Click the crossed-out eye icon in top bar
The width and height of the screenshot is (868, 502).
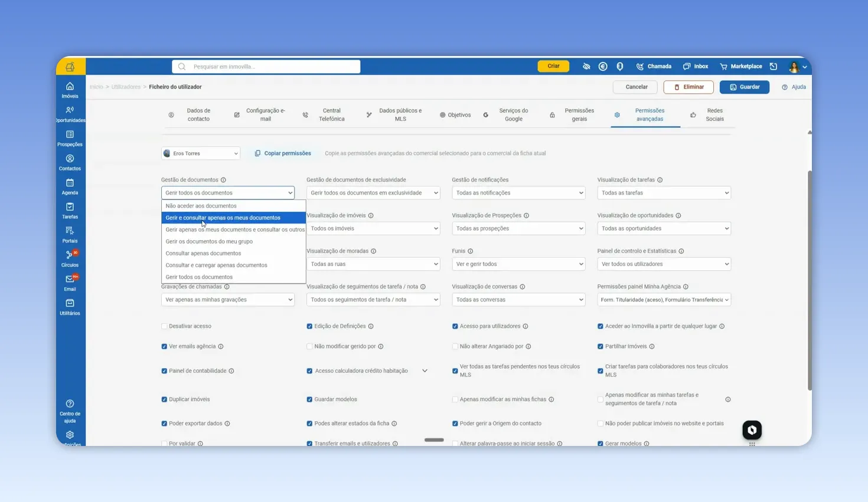click(586, 67)
